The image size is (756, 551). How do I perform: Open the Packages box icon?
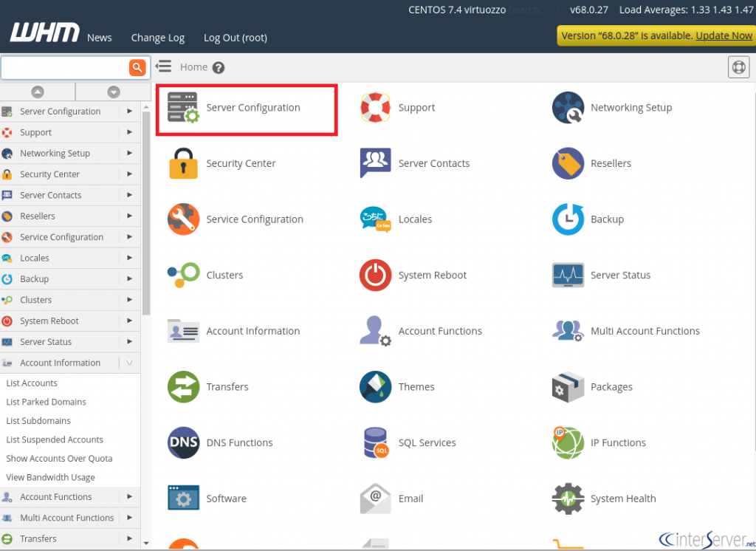(x=568, y=387)
